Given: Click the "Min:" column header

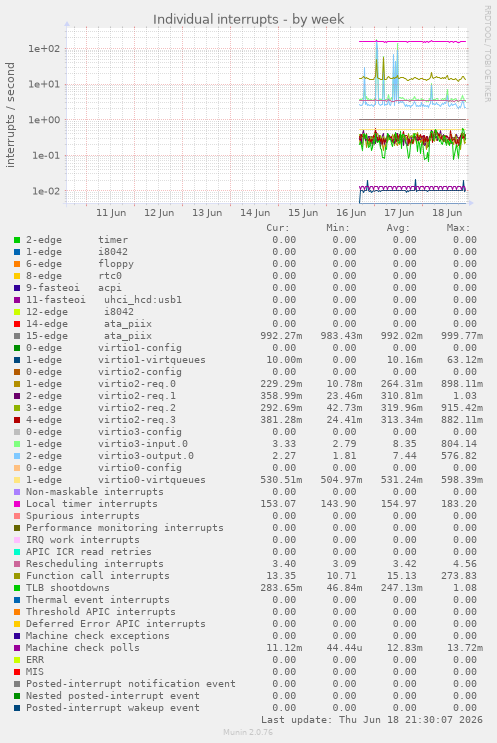Looking at the screenshot, I should click(x=338, y=228).
